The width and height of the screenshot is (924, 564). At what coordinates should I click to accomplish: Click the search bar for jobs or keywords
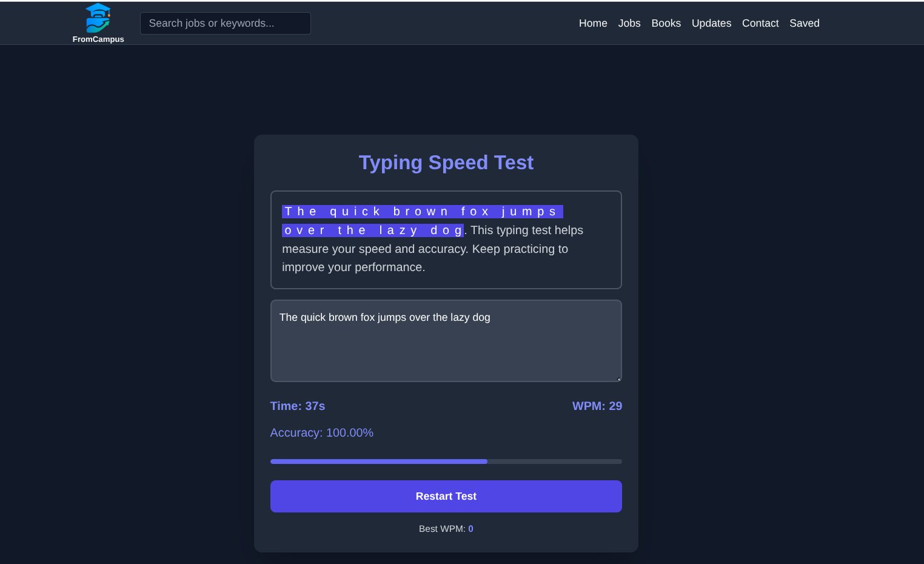click(x=225, y=23)
